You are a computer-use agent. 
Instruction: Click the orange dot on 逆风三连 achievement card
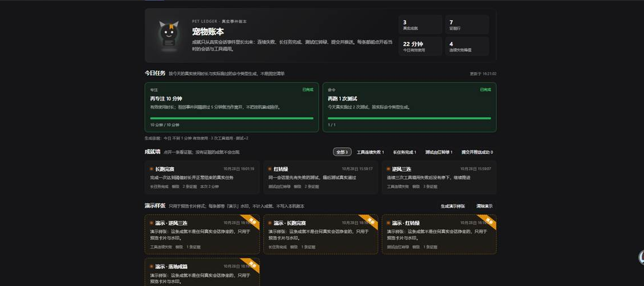click(x=388, y=169)
